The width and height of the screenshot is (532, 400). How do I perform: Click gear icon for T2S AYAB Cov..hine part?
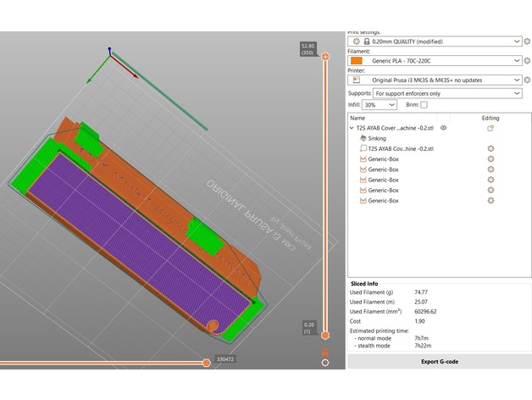tap(490, 149)
